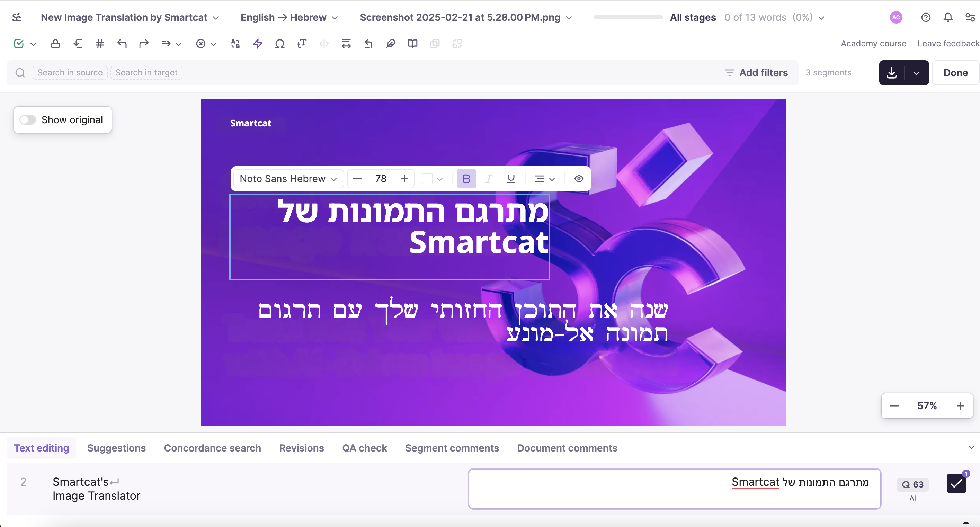This screenshot has height=527, width=980.
Task: Open the Noto Sans Hebrew font dropdown
Action: pos(288,179)
